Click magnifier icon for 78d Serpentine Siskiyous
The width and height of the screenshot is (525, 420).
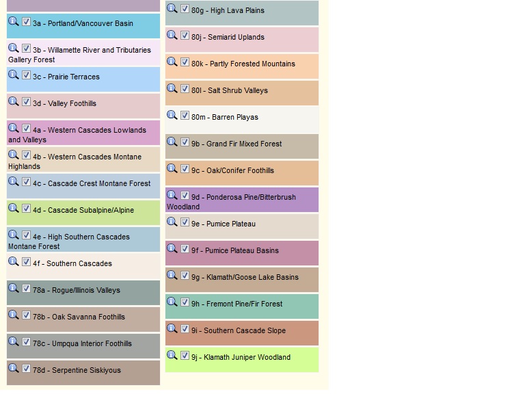point(13,368)
